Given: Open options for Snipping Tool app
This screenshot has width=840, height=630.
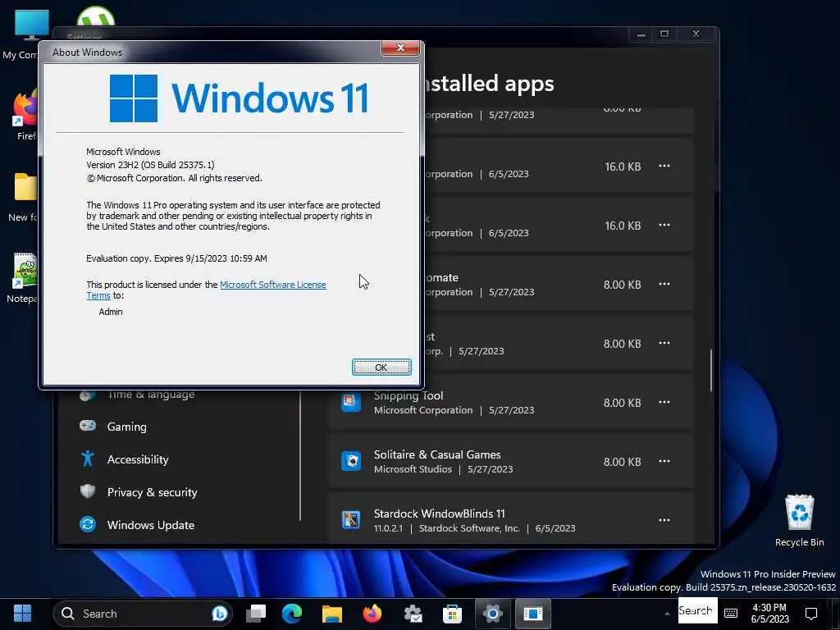Looking at the screenshot, I should click(664, 402).
